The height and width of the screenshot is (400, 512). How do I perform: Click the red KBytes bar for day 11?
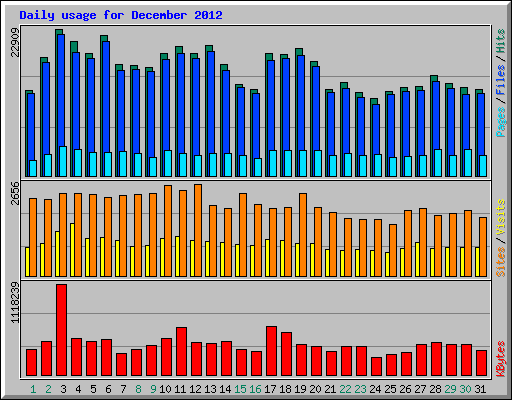pyautogui.click(x=181, y=352)
